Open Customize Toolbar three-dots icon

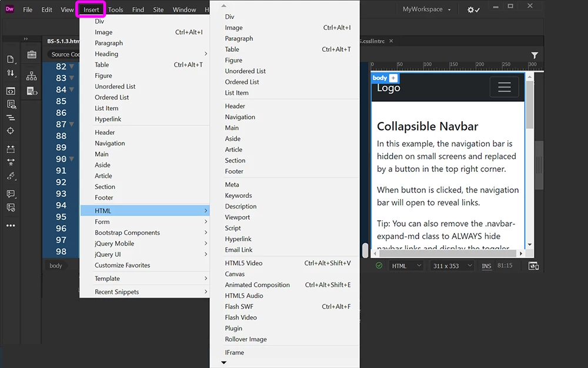(11, 226)
